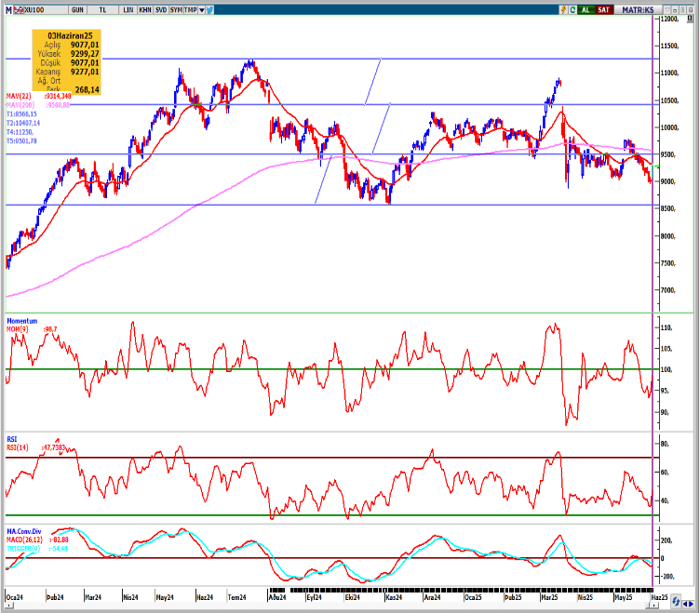Click the green C icon

pyautogui.click(x=572, y=9)
